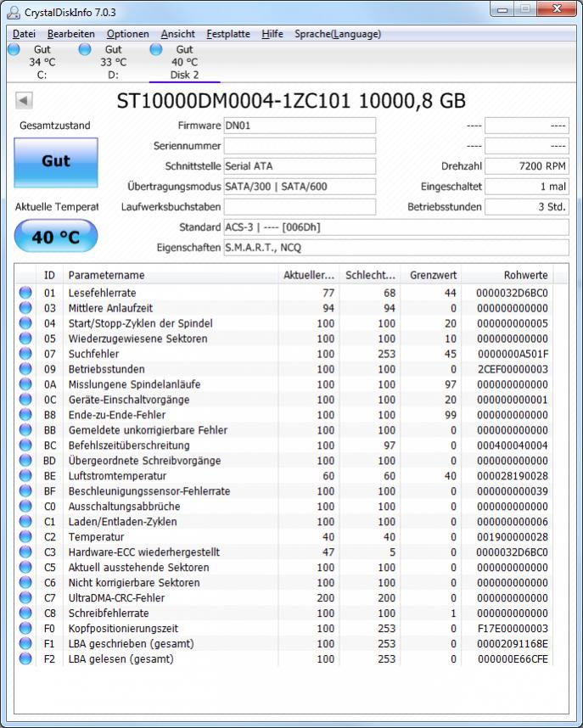Click the Eigenschaften field S.M.A.R.T., NCQ
Viewport: 583px width, 728px height.
pos(396,248)
